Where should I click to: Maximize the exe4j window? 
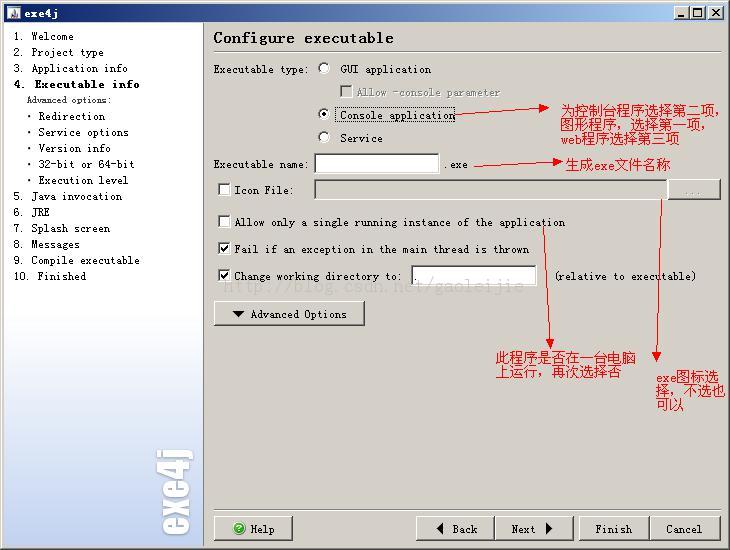point(697,13)
